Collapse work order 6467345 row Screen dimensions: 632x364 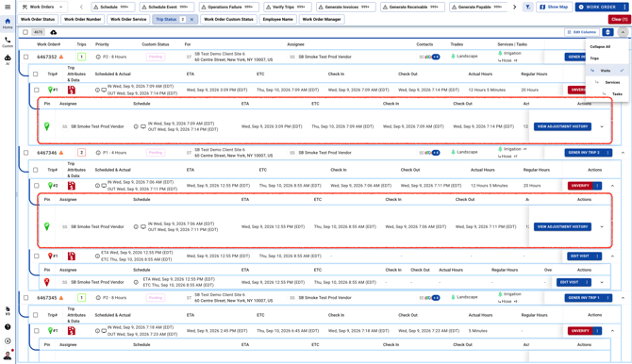(623, 298)
